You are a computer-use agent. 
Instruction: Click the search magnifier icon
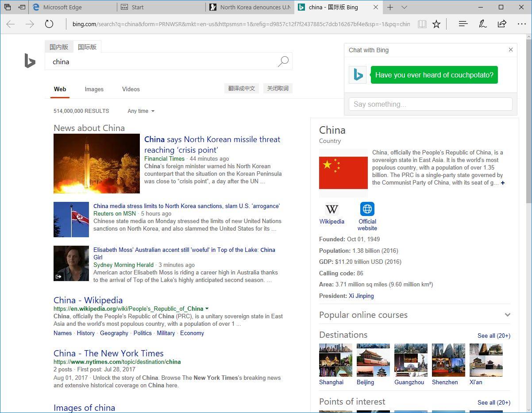[x=283, y=62]
